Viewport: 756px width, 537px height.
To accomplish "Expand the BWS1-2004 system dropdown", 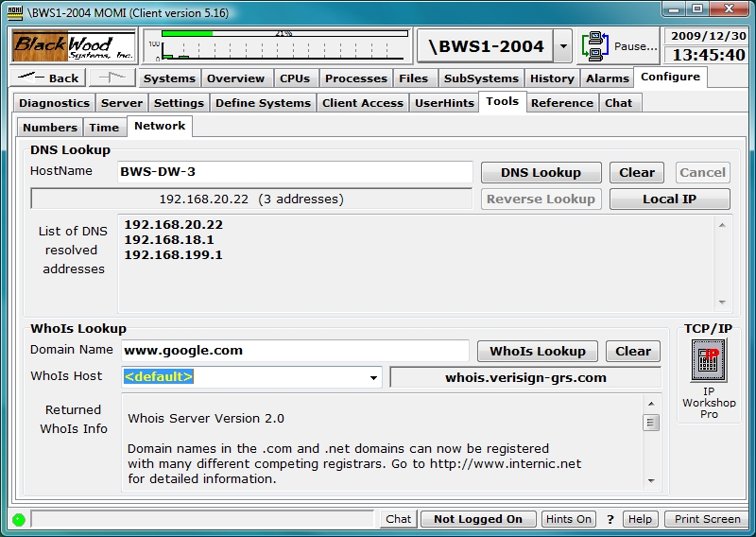I will [562, 45].
